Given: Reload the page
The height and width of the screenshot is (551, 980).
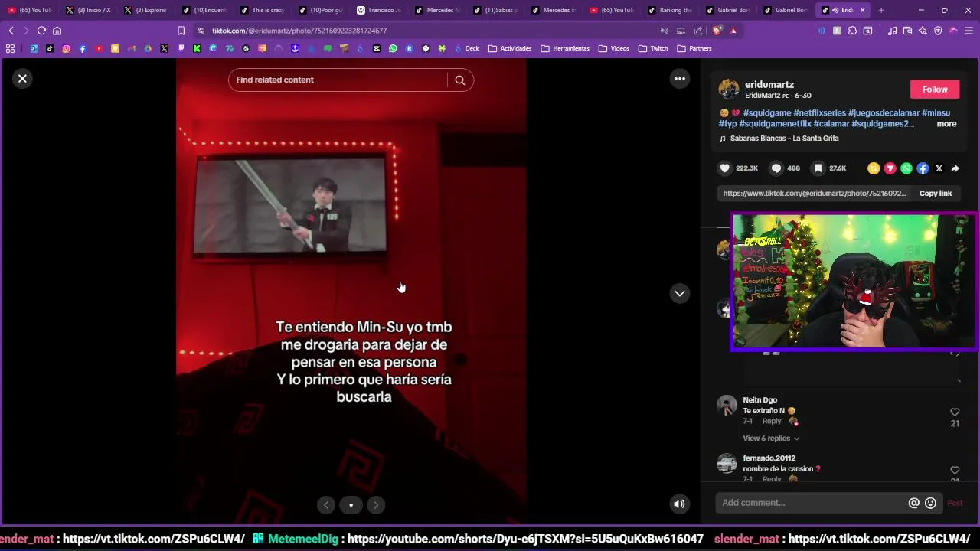Looking at the screenshot, I should click(41, 31).
